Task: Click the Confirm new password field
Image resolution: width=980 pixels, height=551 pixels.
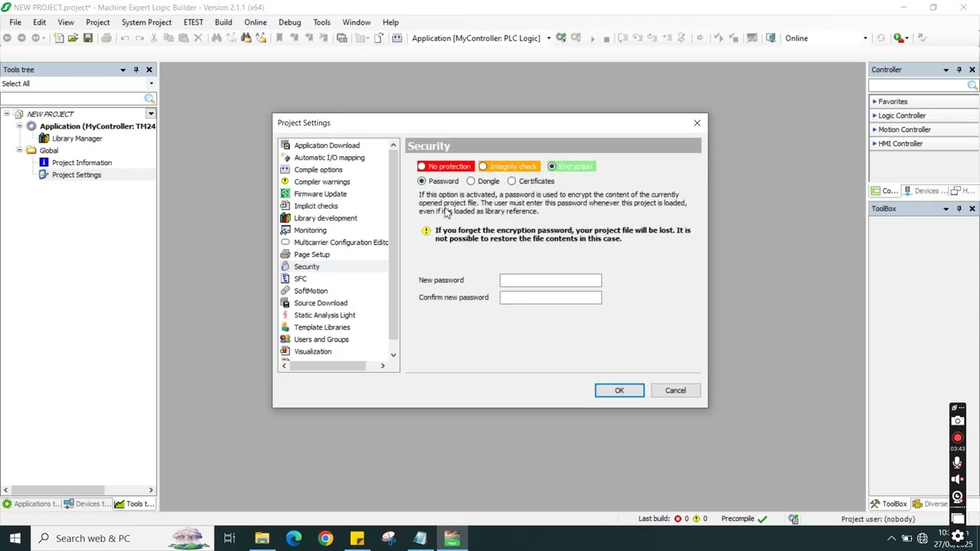Action: [550, 298]
